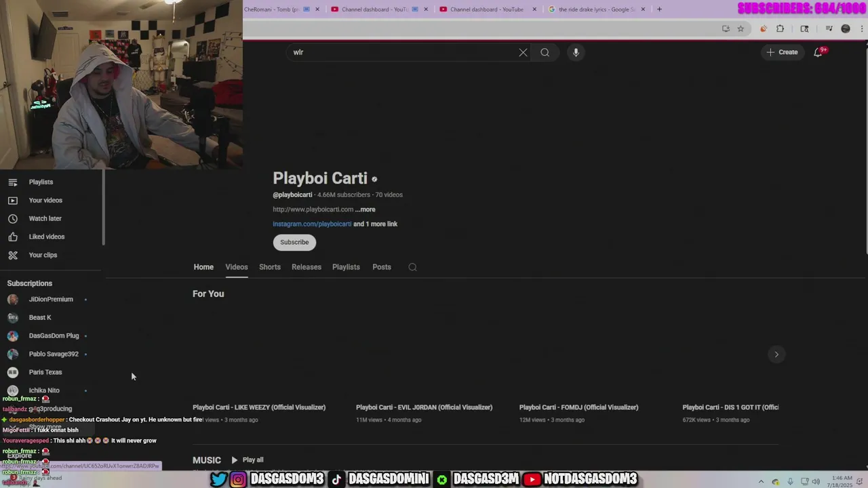
Task: Open the Chrome three-dot menu
Action: (861, 28)
